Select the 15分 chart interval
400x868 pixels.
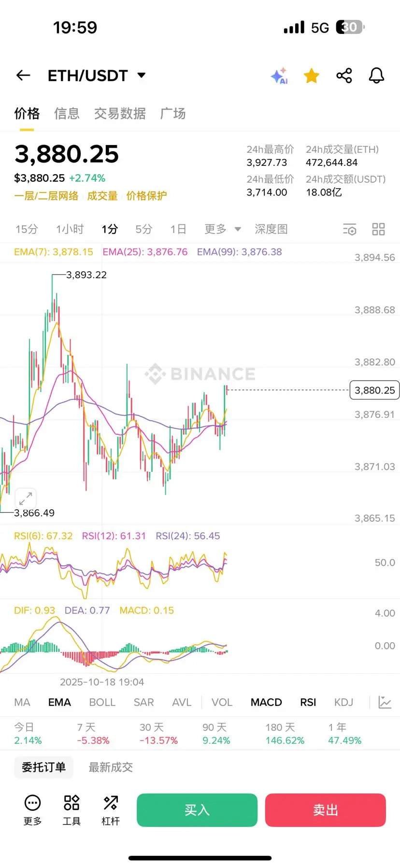click(x=27, y=229)
